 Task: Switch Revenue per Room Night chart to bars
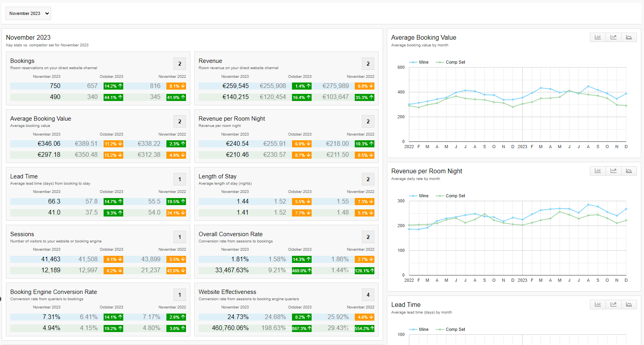coord(598,171)
